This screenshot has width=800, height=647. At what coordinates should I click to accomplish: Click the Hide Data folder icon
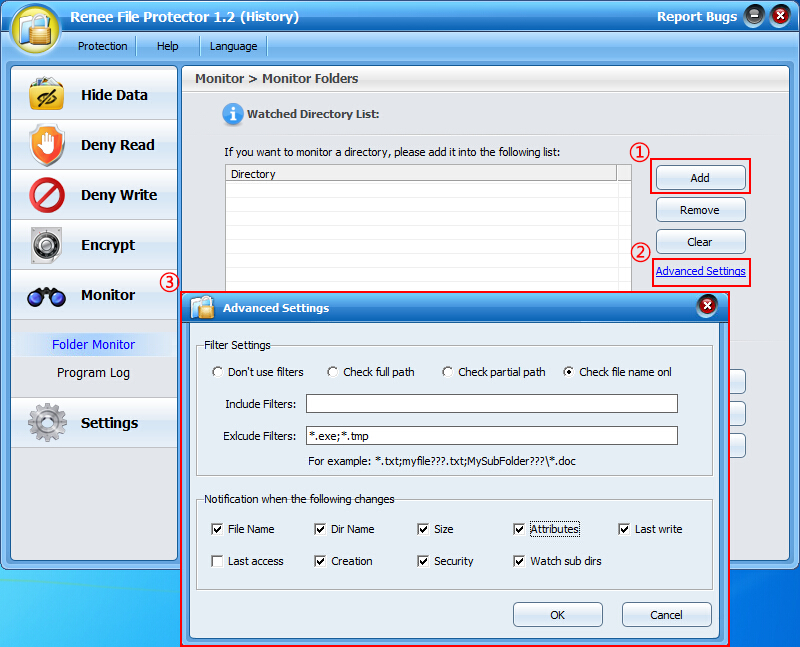point(47,95)
